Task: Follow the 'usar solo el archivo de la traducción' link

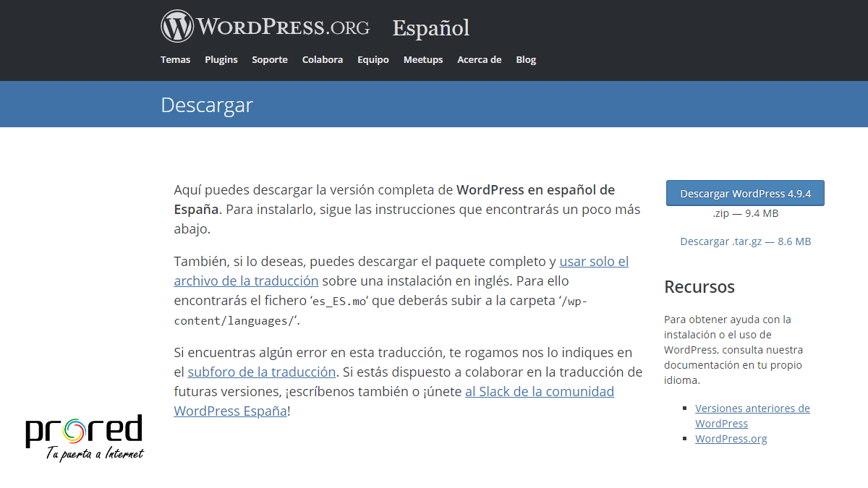Action: (401, 271)
